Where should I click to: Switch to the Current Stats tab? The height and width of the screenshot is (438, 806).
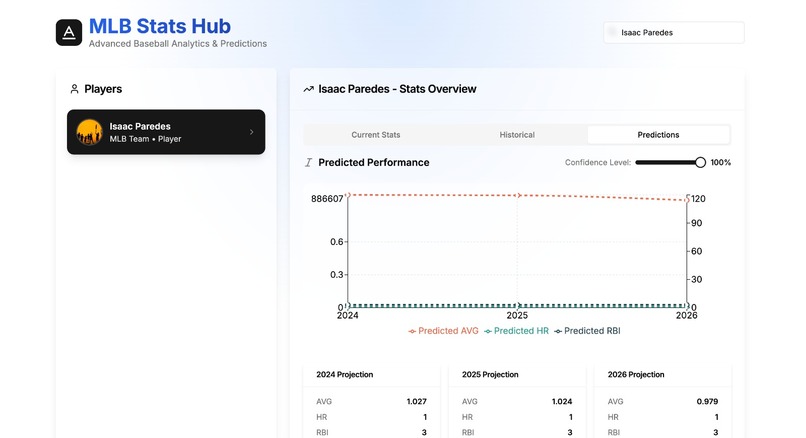[376, 135]
